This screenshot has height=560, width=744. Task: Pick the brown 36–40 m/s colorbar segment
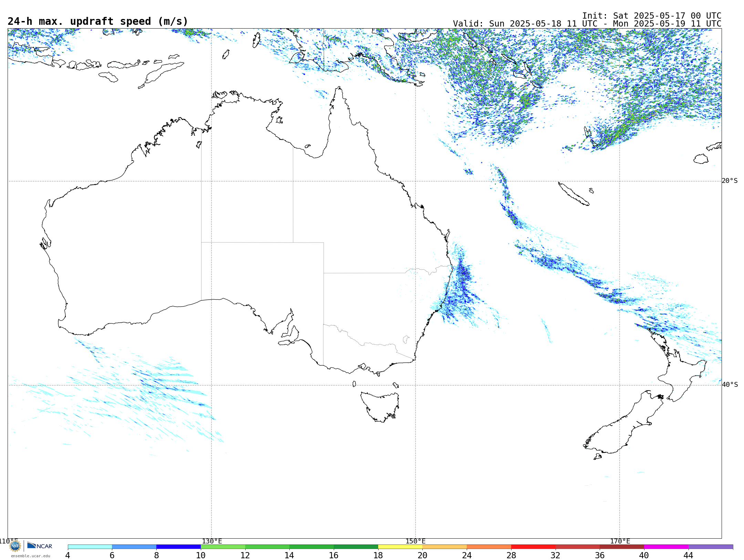pyautogui.click(x=622, y=547)
